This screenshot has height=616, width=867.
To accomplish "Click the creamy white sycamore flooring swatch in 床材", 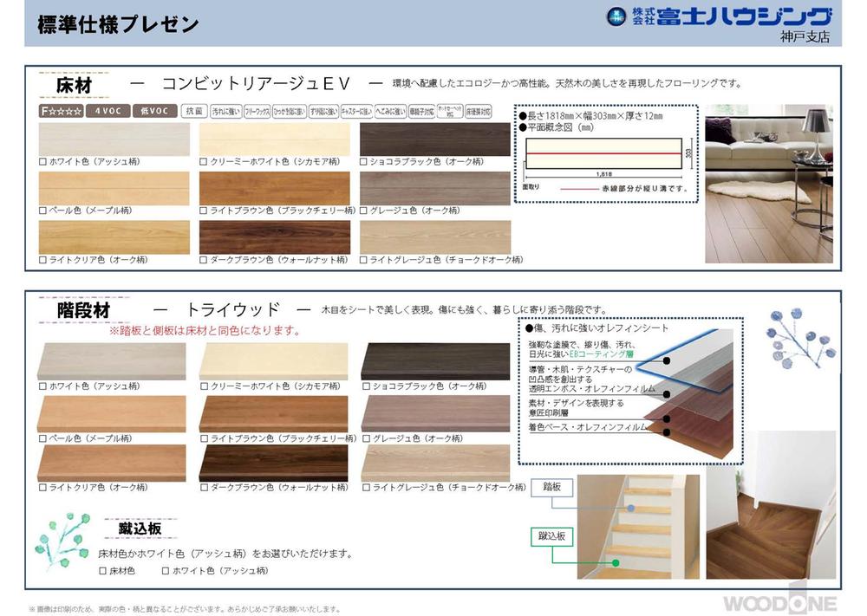I will pyautogui.click(x=274, y=139).
